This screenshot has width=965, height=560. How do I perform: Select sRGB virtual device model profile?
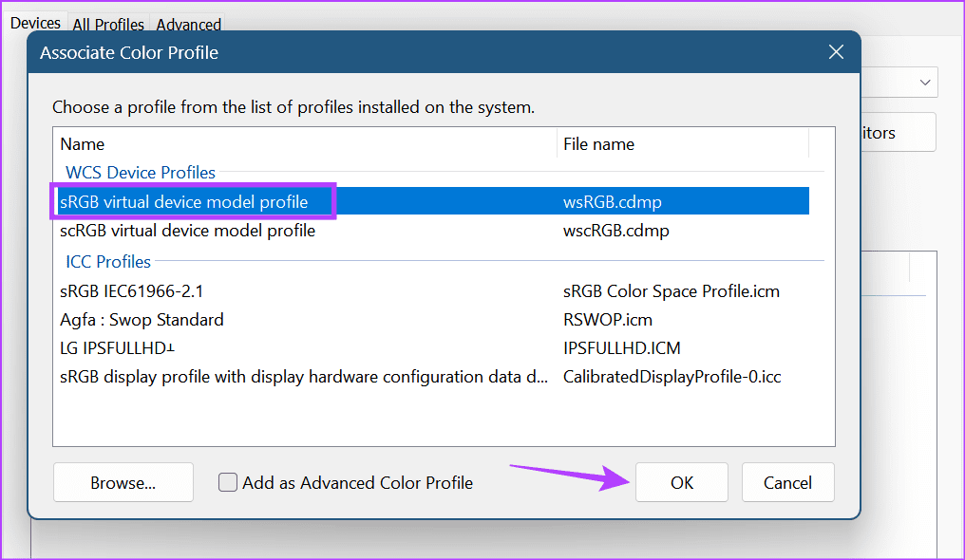(x=431, y=201)
